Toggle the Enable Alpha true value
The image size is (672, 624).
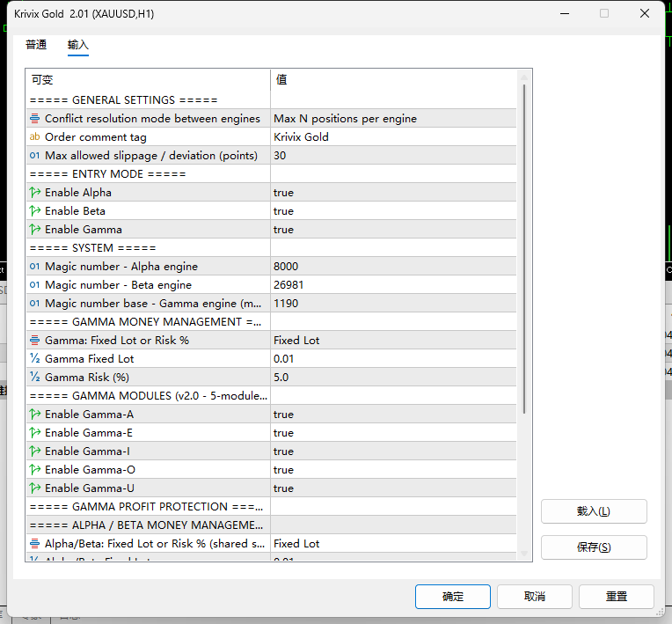[393, 192]
